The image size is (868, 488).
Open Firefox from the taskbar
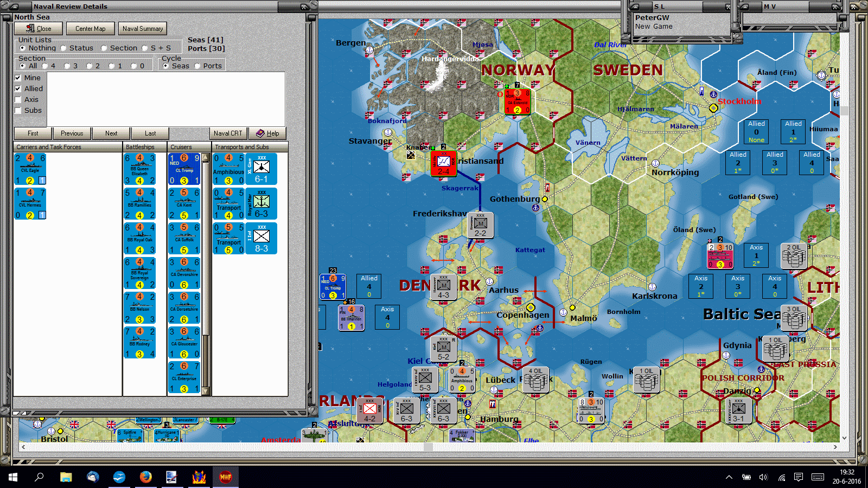point(145,477)
